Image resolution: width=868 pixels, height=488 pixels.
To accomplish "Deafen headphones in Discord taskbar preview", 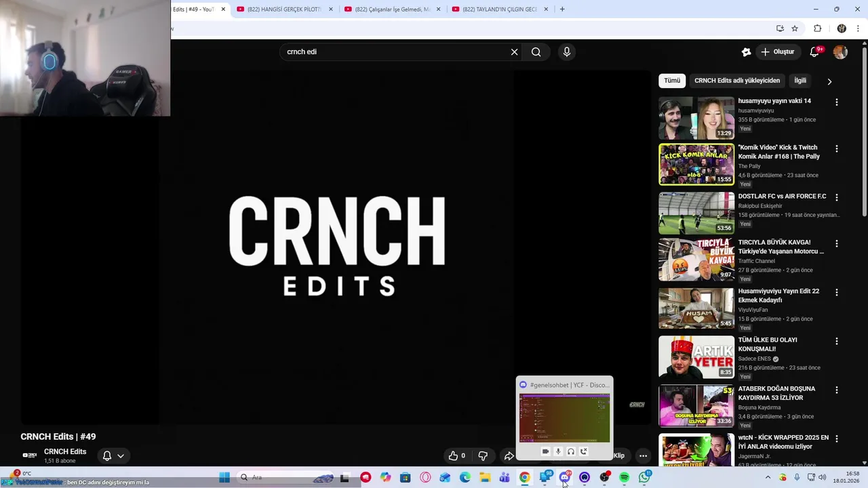I will click(x=571, y=451).
